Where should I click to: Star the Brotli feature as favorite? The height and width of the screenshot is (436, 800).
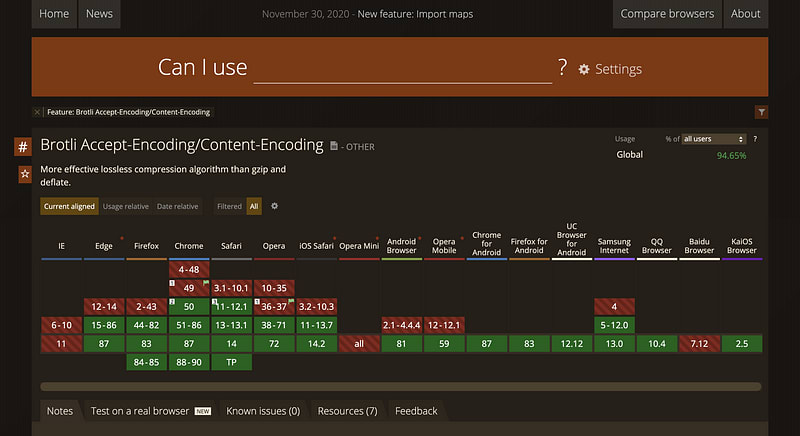coord(25,174)
